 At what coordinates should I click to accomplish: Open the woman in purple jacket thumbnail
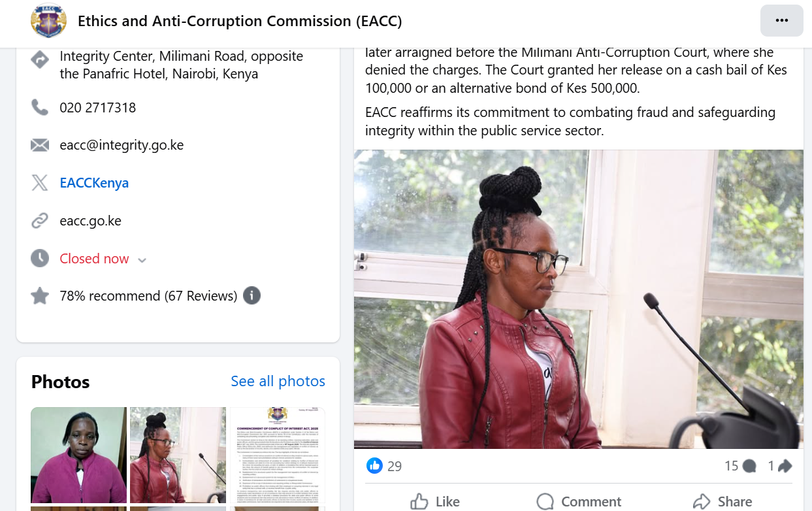click(78, 455)
